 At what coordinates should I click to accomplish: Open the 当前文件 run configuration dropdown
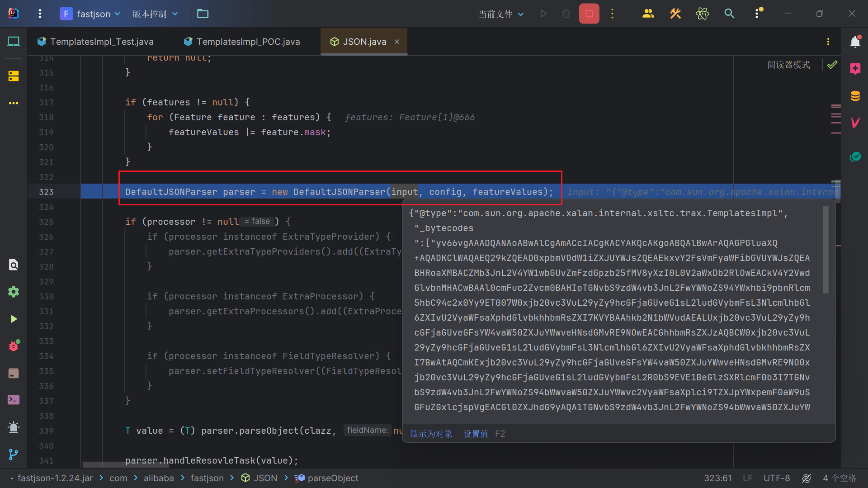click(x=501, y=14)
